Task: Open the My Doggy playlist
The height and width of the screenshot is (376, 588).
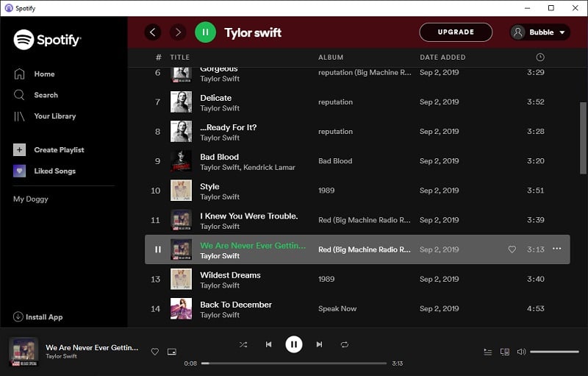Action: pyautogui.click(x=31, y=199)
